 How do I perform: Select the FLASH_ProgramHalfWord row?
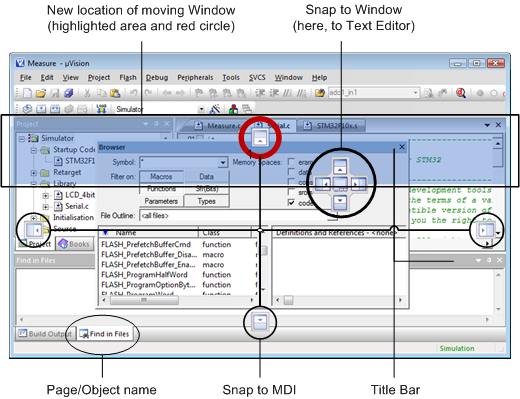(178, 275)
